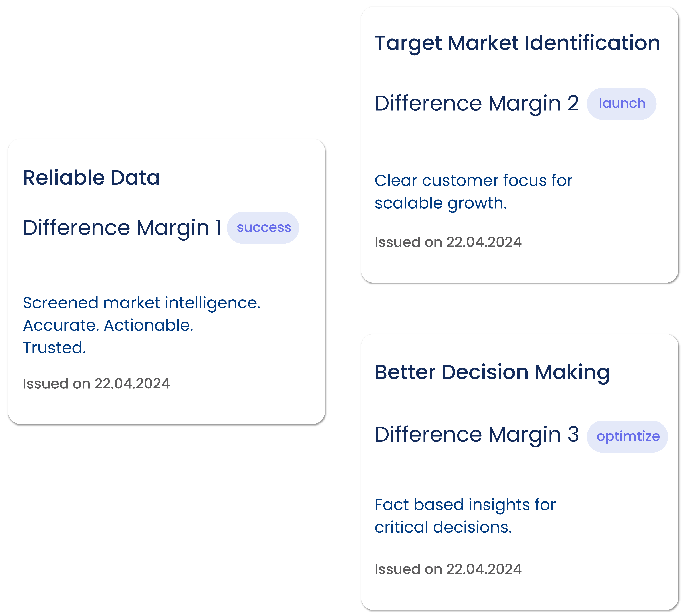698x616 pixels.
Task: Click the issue date in the Target Market card
Action: tap(448, 242)
